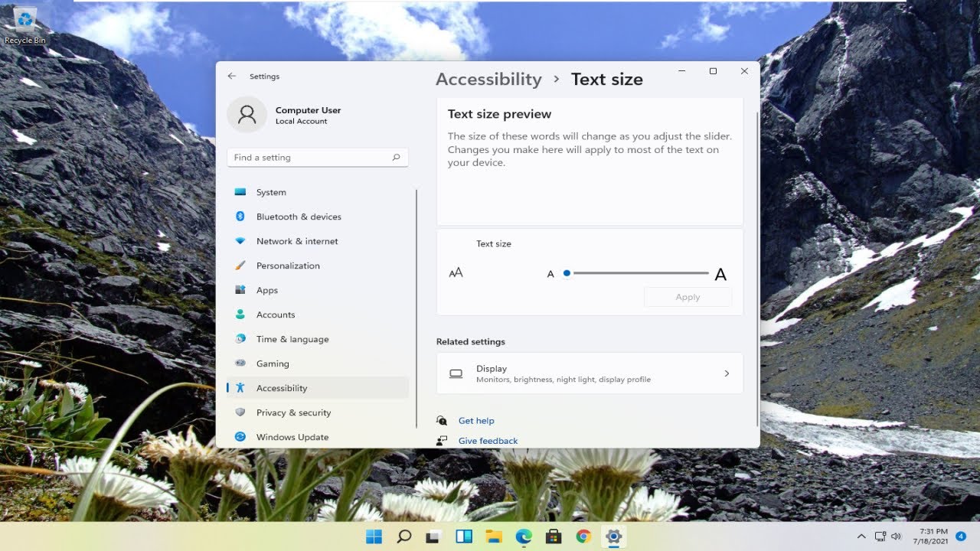Select Apps in the sidebar
Viewport: 980px width, 551px height.
pos(266,290)
